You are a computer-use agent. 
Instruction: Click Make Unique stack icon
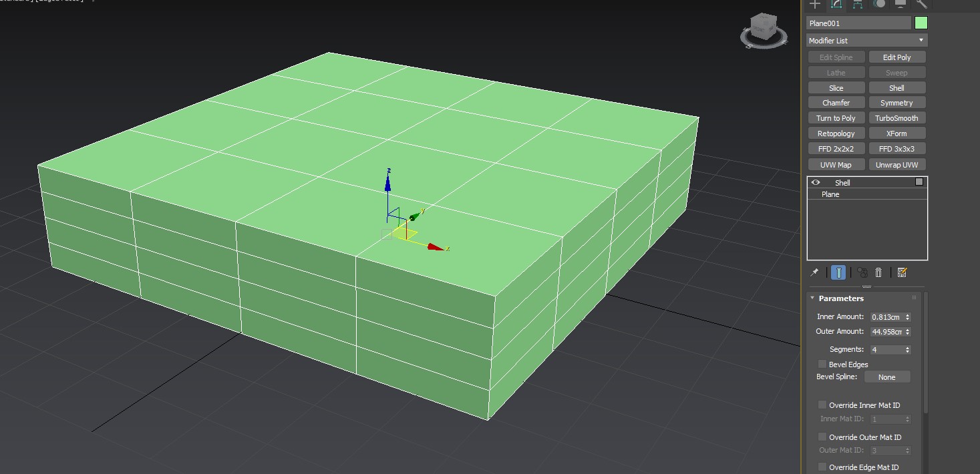[862, 272]
